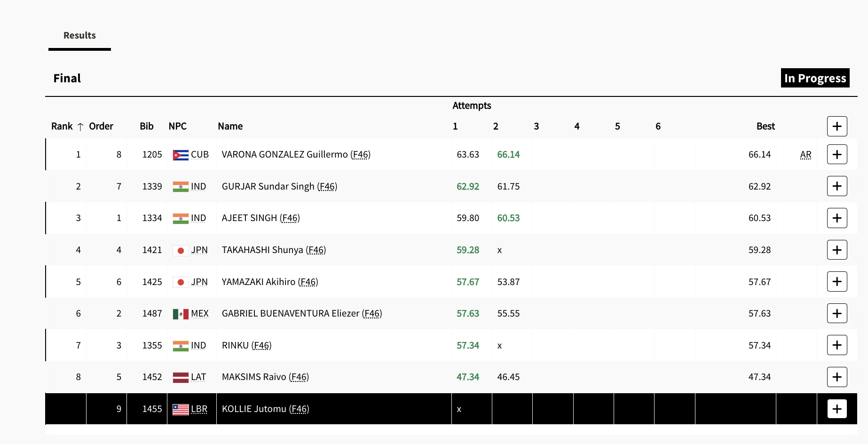The height and width of the screenshot is (444, 868).
Task: Expand GABRIEL BUENAVENTURA Eliezer row details
Action: click(836, 313)
